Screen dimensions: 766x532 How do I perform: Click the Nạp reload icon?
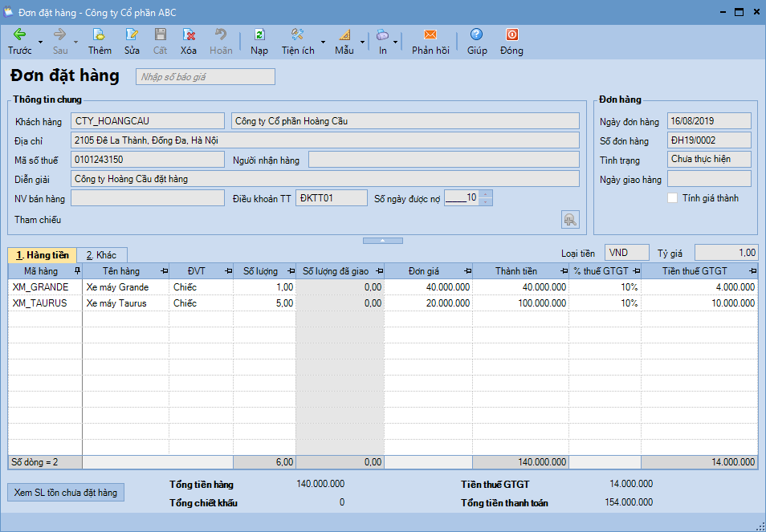tap(259, 35)
